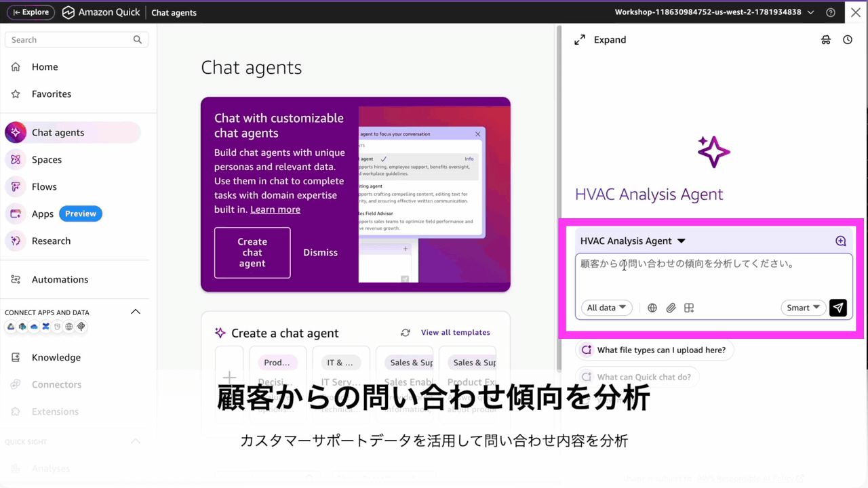Click the coiled connector icon after the globe
868x488 pixels.
click(x=81, y=327)
